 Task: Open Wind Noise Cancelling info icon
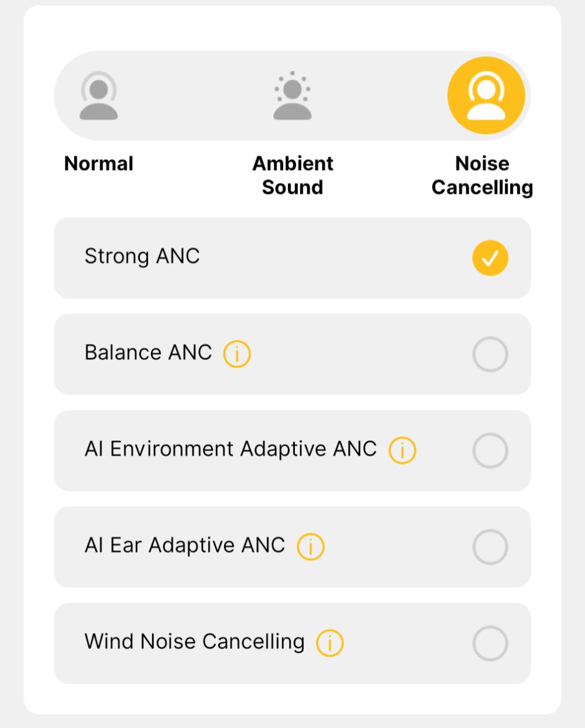pos(330,643)
